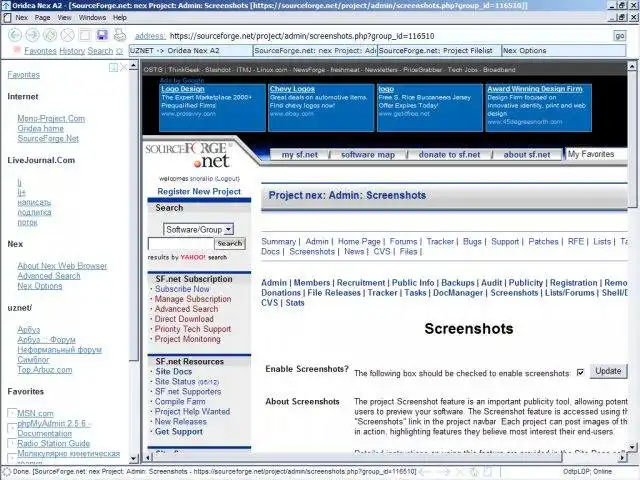Image resolution: width=640 pixels, height=480 pixels.
Task: Open the Favorites toolbar link
Action: pyautogui.click(x=40, y=51)
